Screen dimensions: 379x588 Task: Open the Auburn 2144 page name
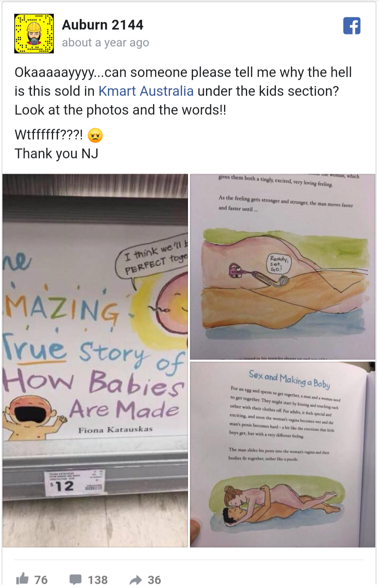[103, 25]
